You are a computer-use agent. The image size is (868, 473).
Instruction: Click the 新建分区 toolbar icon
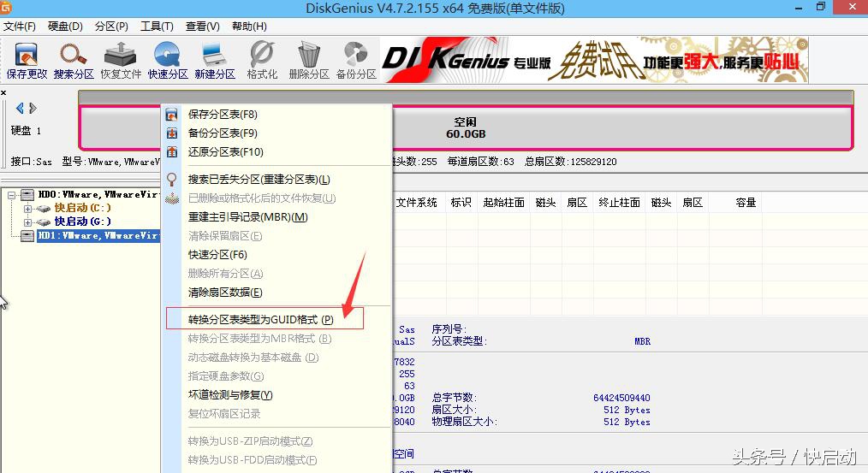click(215, 60)
